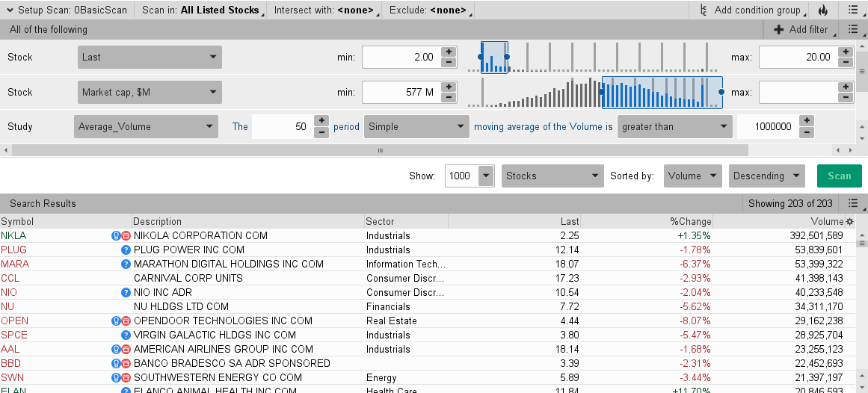The image size is (868, 393).
Task: Click the question mark icon in NIO row
Action: pyautogui.click(x=126, y=292)
